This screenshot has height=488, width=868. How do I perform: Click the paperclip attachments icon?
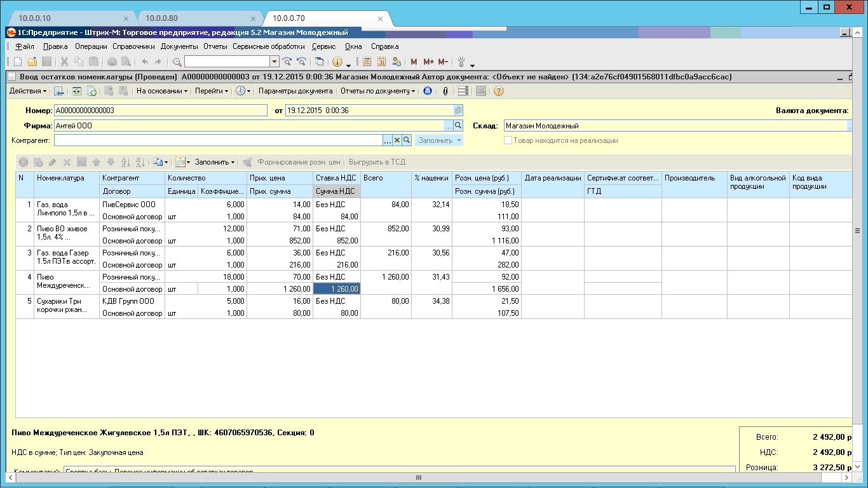445,91
